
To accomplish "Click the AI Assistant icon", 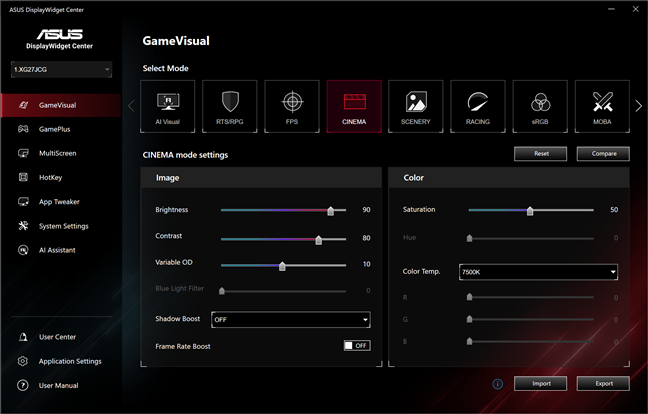I will [23, 250].
